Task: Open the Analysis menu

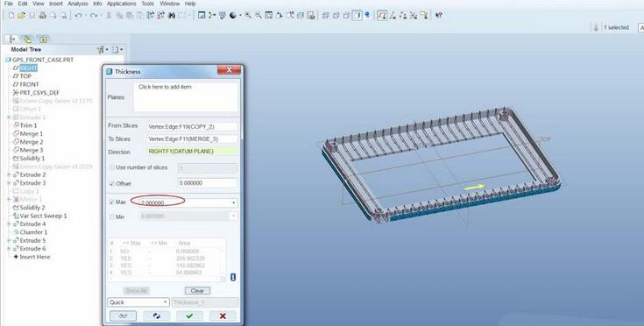Action: coord(78,4)
